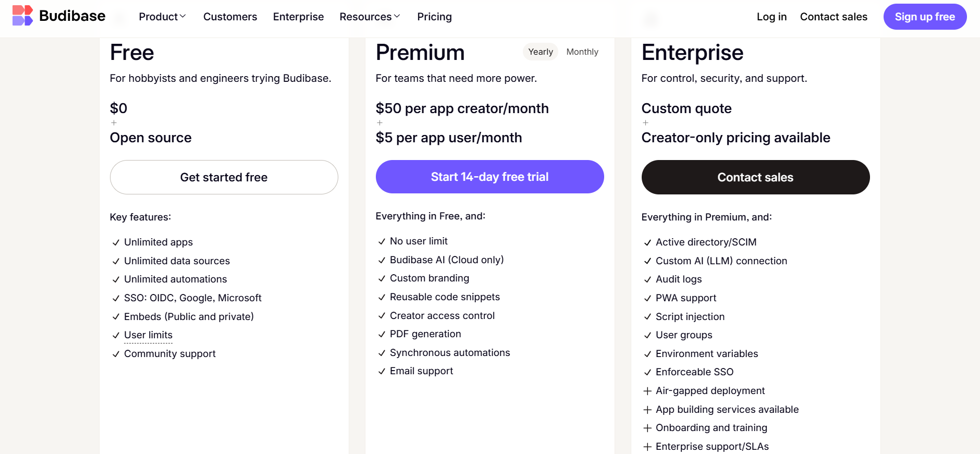Open the Pricing nav item

click(x=434, y=17)
